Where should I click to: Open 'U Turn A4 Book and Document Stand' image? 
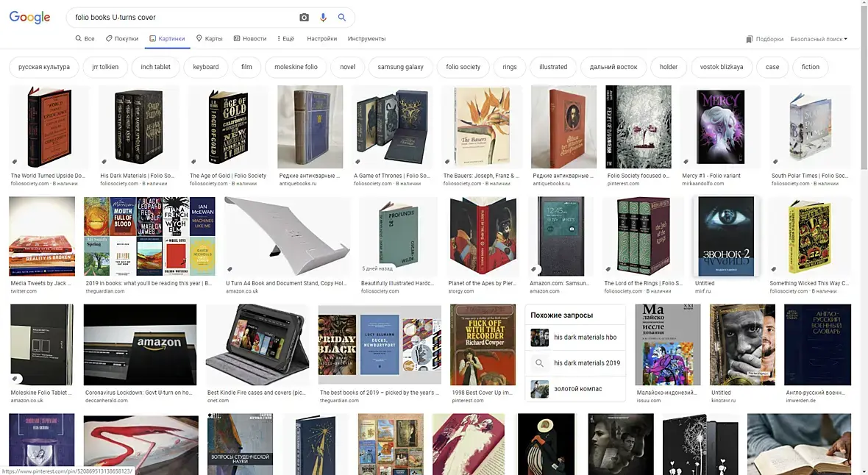[x=287, y=236]
